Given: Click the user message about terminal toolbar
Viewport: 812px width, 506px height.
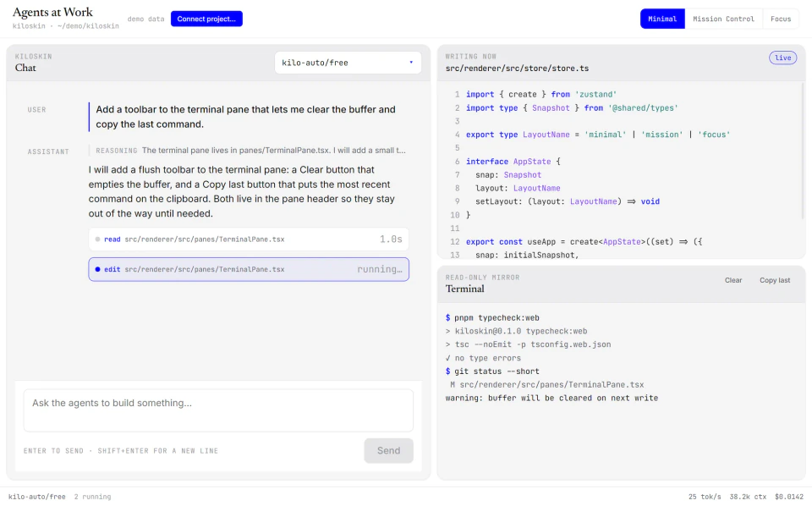Looking at the screenshot, I should (x=245, y=117).
